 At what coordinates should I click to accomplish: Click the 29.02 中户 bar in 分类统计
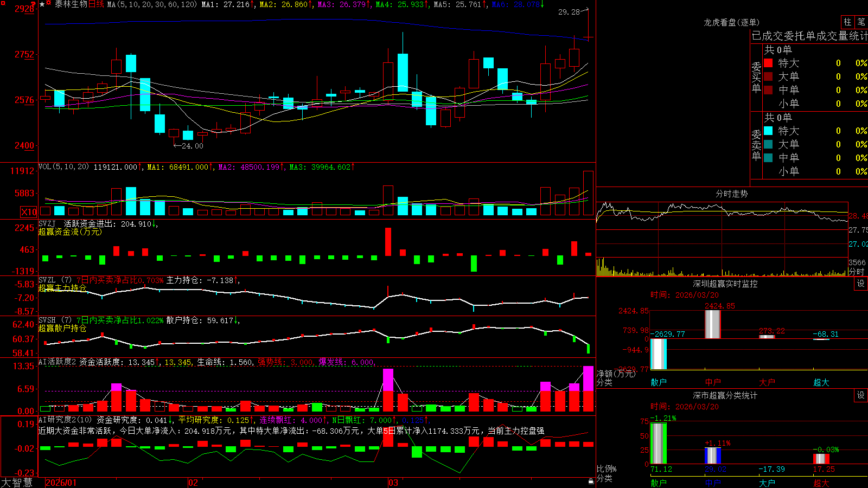[x=713, y=455]
